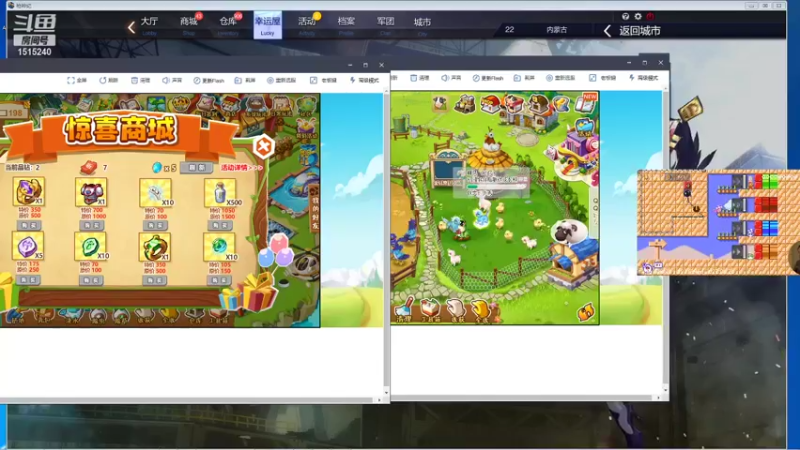
Task: Click tools wrench icon in farm top bar
Action: (562, 104)
